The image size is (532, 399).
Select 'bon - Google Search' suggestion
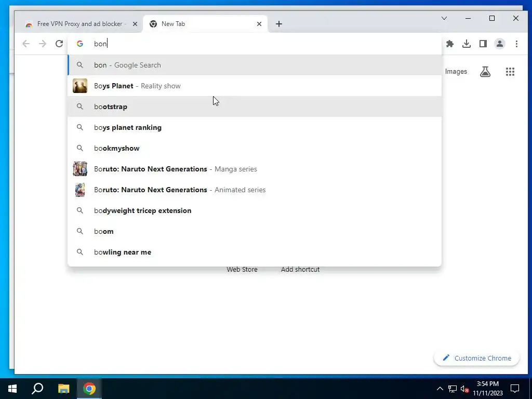(255, 65)
